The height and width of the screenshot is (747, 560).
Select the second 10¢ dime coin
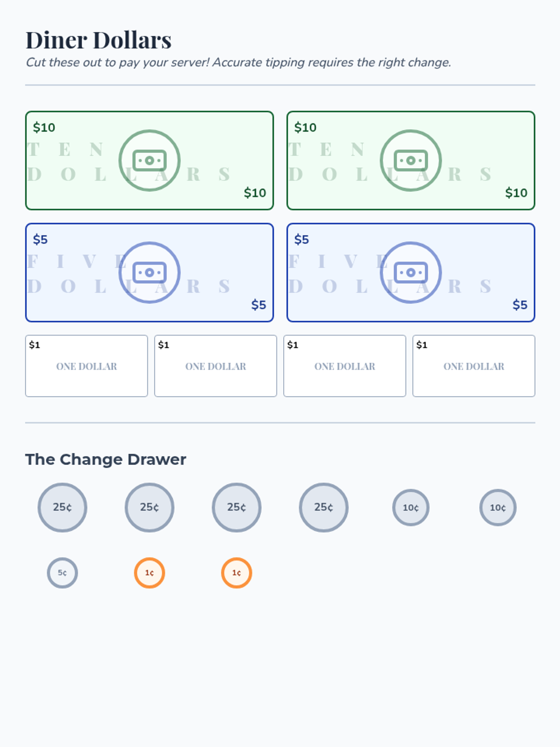tap(498, 507)
